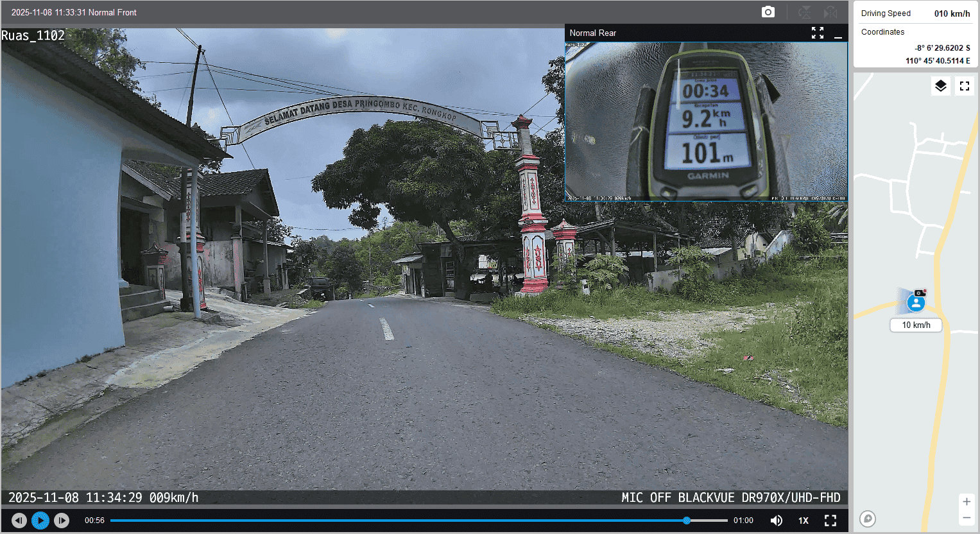Open the map layers selector
Viewport: 980px width, 534px height.
click(940, 86)
